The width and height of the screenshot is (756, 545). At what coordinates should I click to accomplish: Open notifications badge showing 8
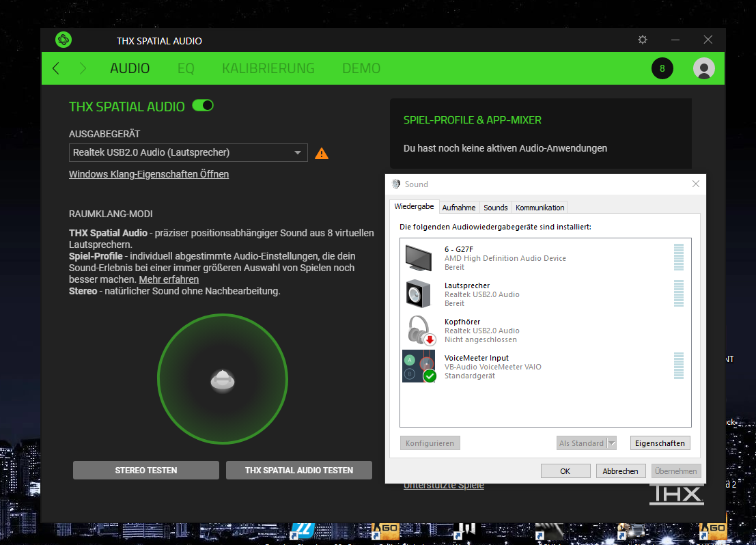pos(662,68)
